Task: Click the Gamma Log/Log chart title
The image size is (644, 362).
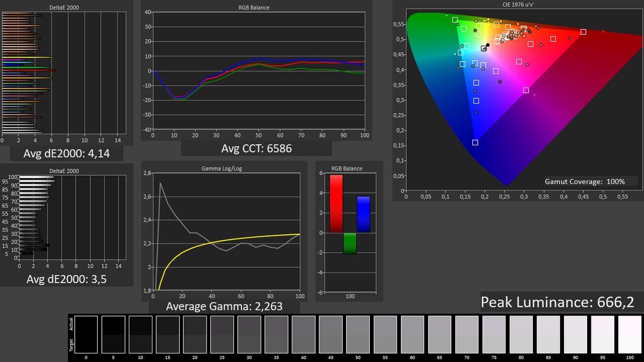Action: click(222, 168)
